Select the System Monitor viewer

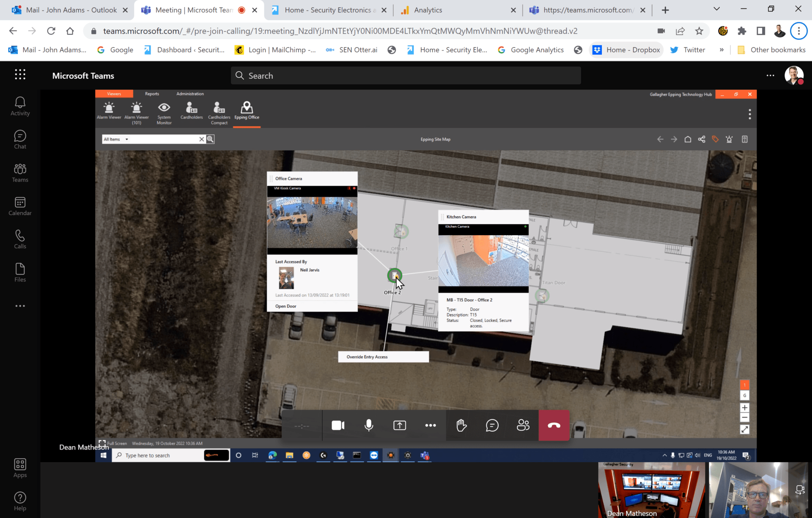(x=164, y=111)
